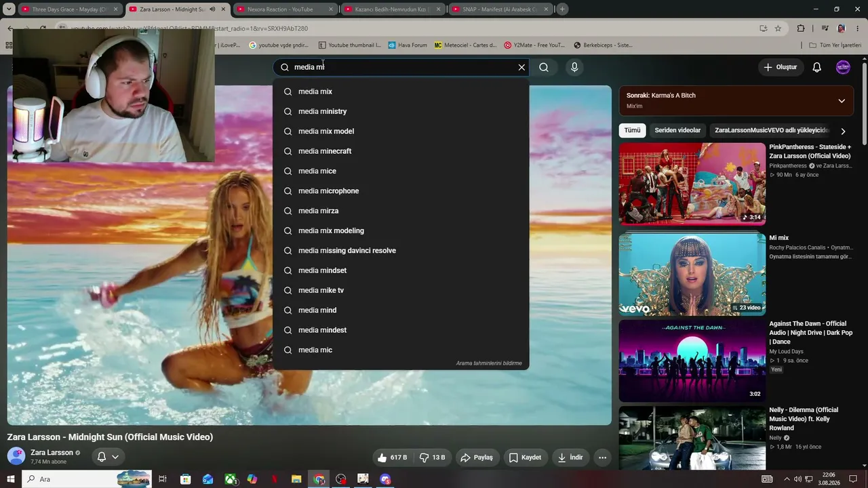Select the 'Tümü' filter chip

(632, 130)
